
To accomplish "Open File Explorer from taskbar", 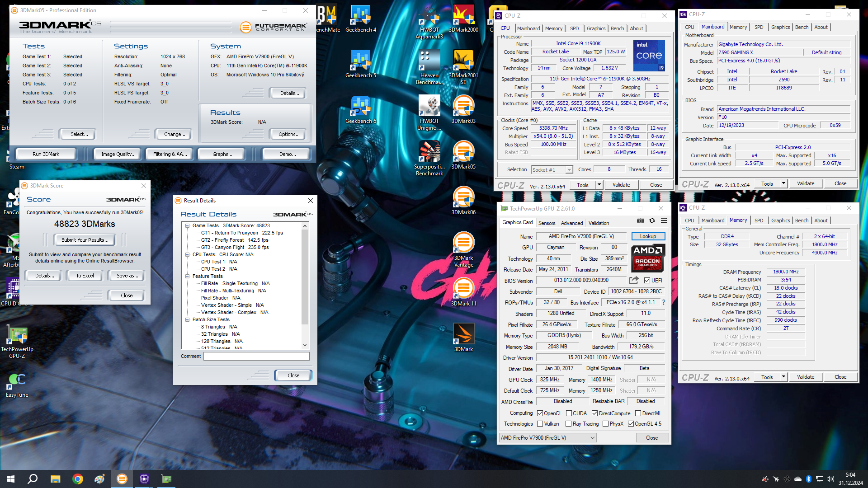I will tap(55, 479).
